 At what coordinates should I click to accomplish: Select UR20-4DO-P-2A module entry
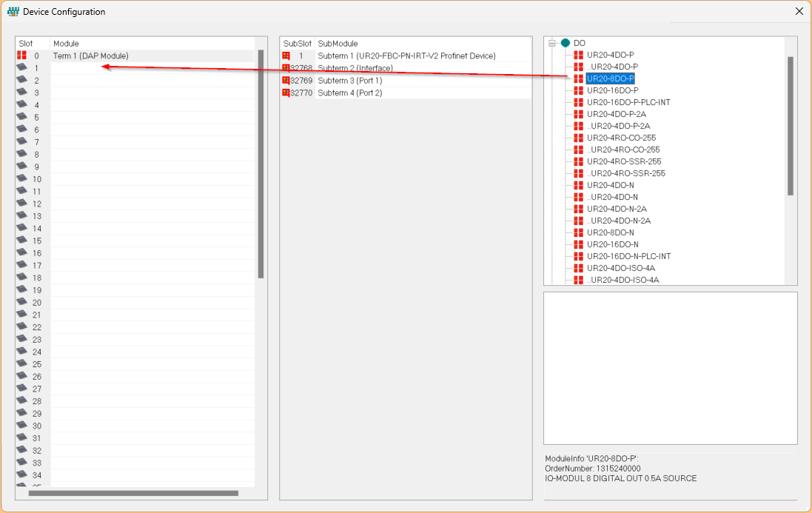click(x=617, y=115)
